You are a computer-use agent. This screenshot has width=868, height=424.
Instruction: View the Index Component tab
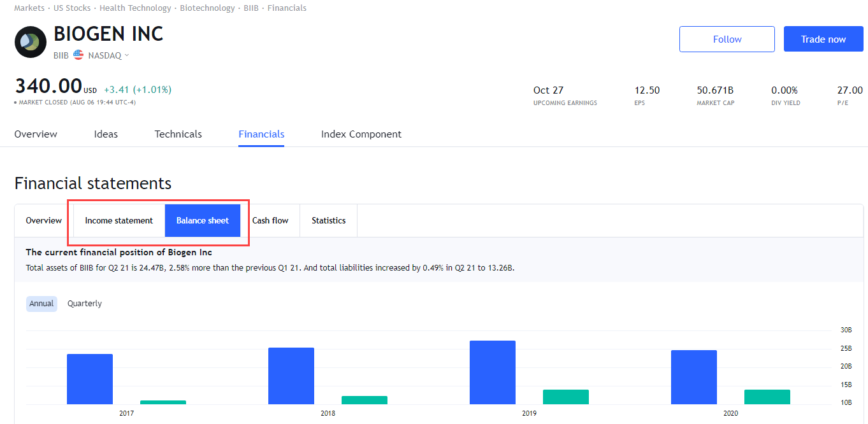coord(361,134)
